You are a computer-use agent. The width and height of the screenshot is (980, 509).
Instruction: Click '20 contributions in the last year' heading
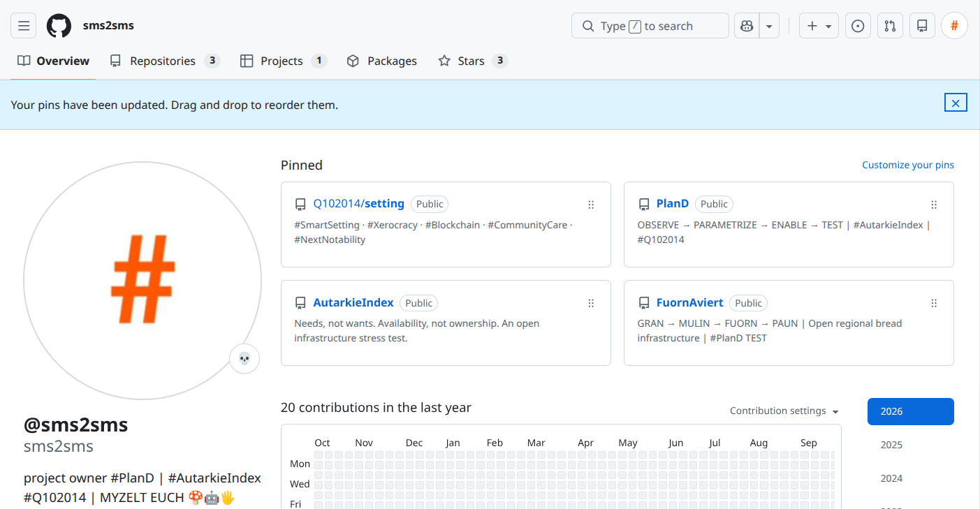click(376, 408)
